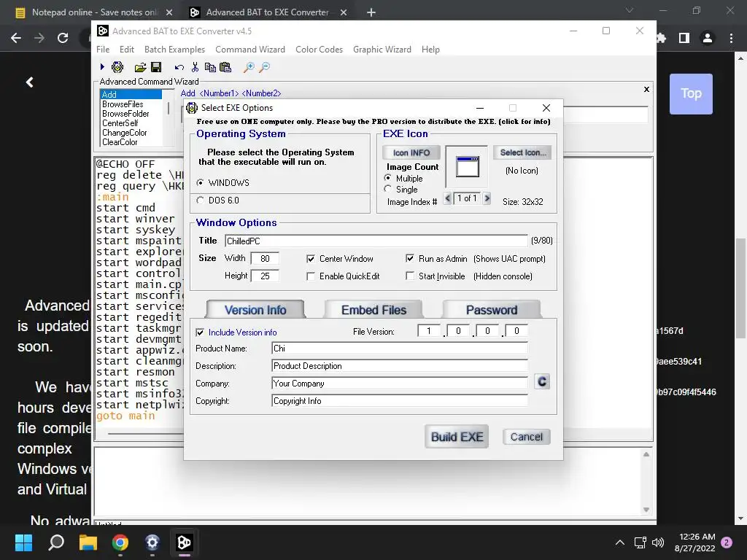Click the PRO version info notice link
Image resolution: width=747 pixels, height=560 pixels.
373,122
